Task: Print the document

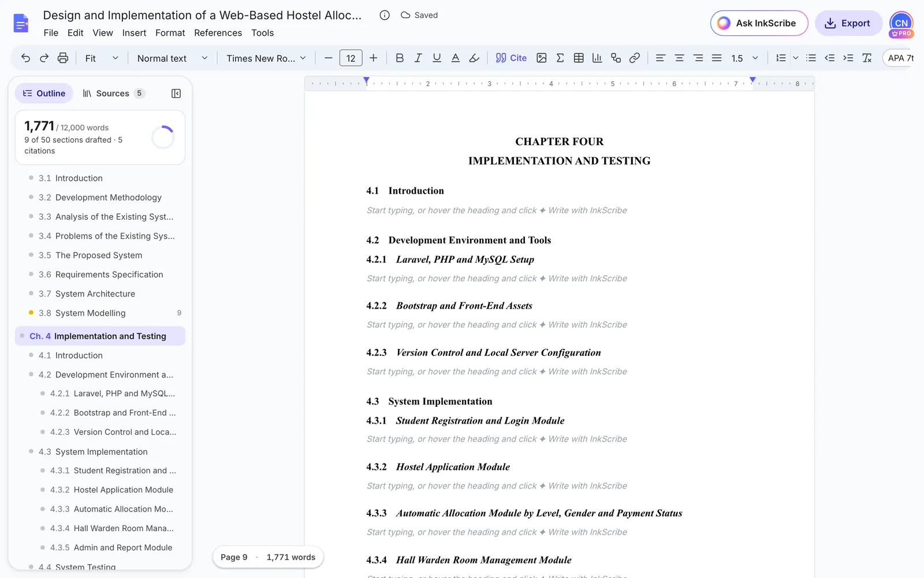Action: click(x=63, y=58)
